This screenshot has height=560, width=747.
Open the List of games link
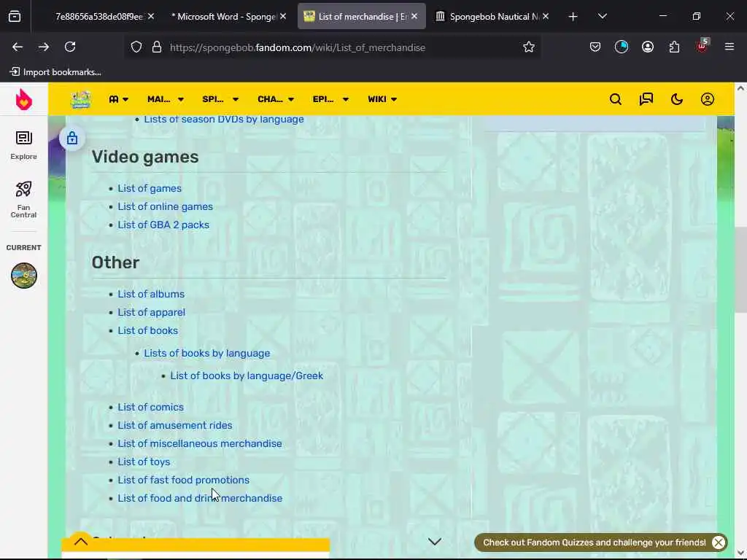click(x=149, y=188)
